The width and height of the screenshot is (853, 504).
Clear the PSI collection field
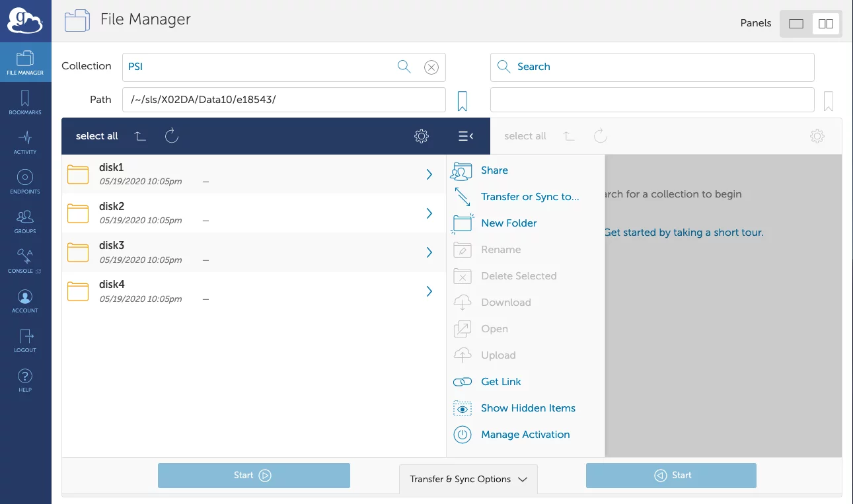(431, 67)
